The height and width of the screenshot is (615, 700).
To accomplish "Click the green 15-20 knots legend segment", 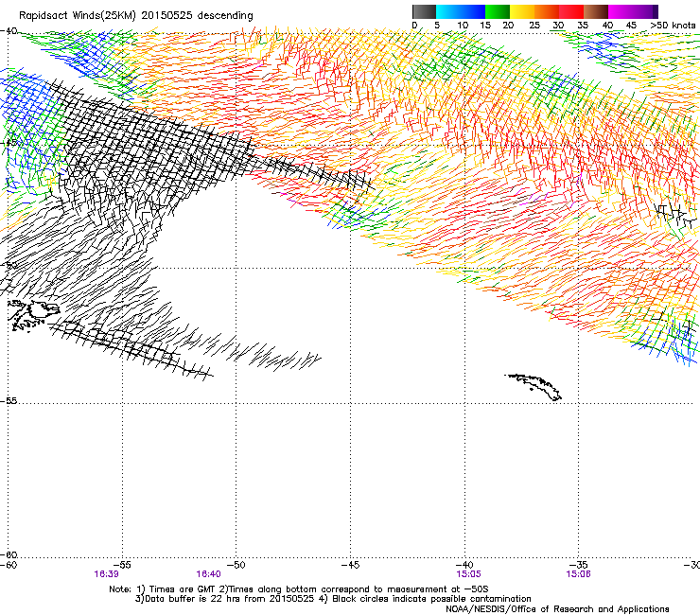I will click(498, 11).
